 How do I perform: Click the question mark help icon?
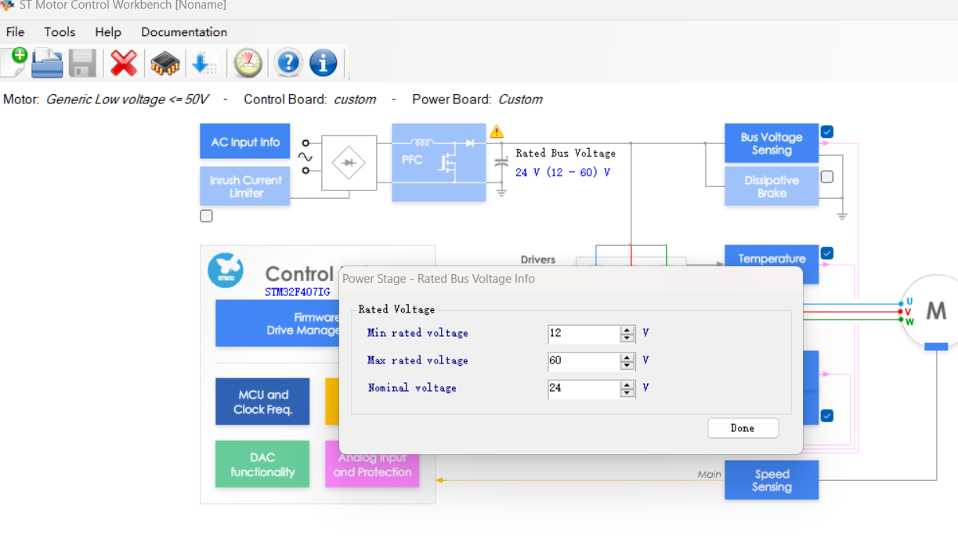click(288, 62)
